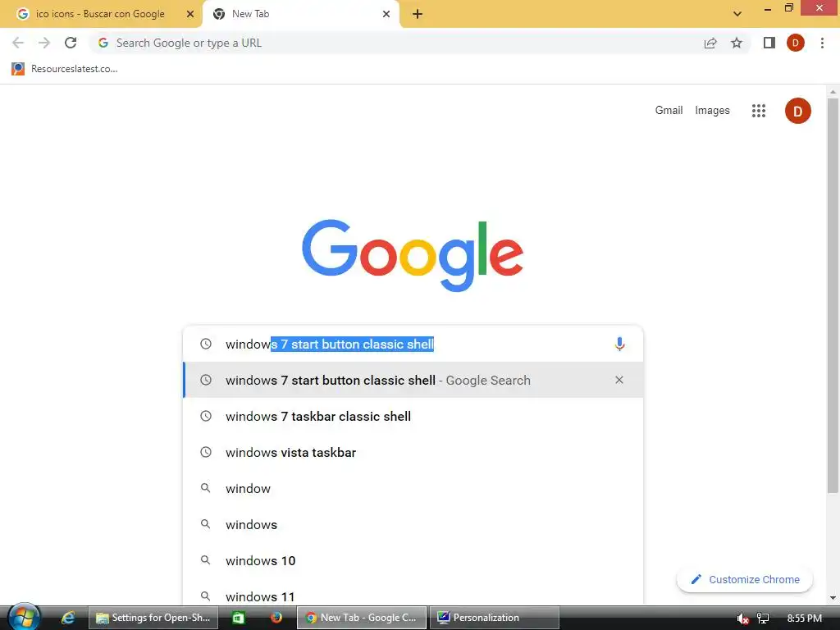The width and height of the screenshot is (840, 630).
Task: Click the Google logo
Action: click(413, 255)
